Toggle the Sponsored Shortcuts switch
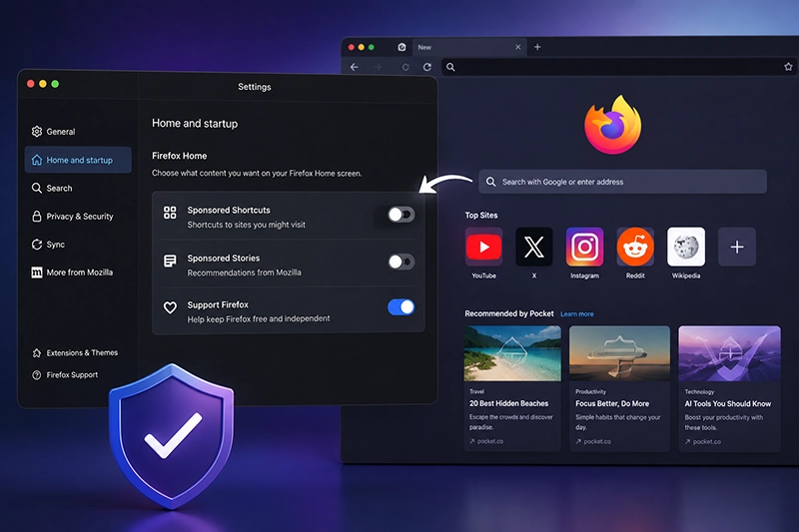 pos(401,215)
